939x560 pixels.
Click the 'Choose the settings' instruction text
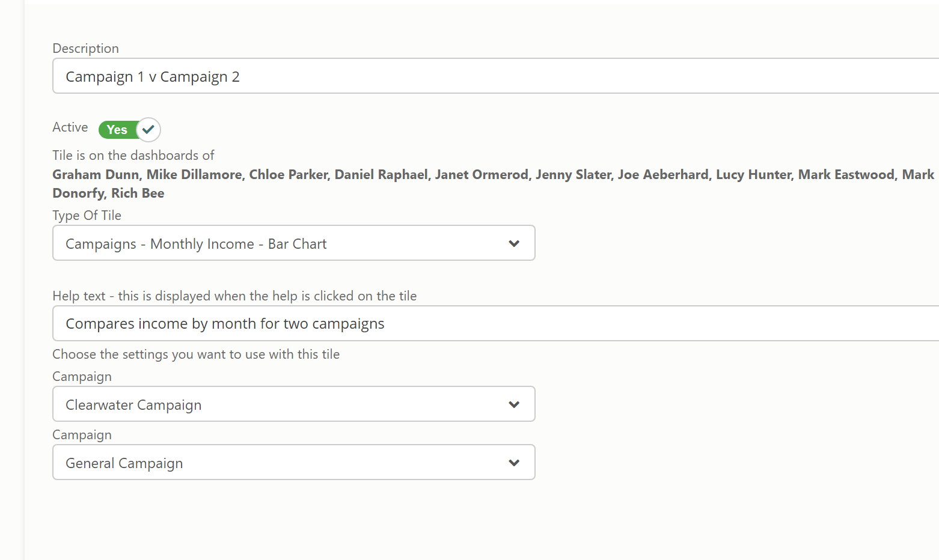coord(196,355)
